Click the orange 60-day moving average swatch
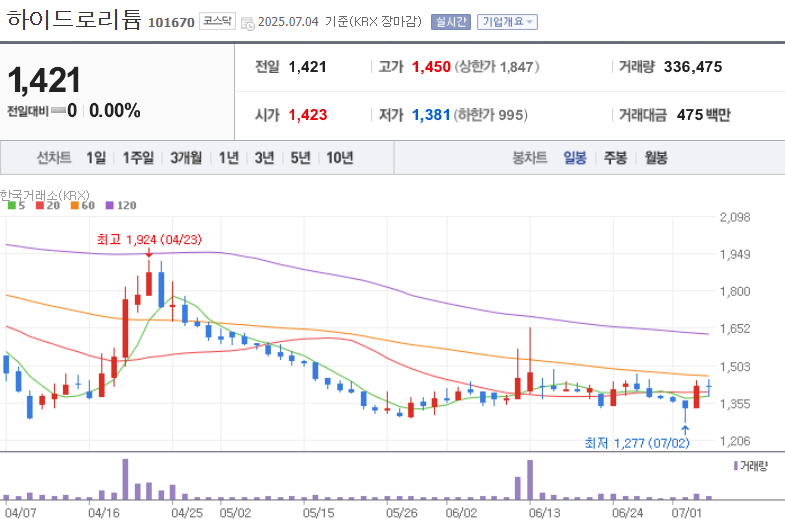The height and width of the screenshot is (522, 785). click(x=75, y=205)
